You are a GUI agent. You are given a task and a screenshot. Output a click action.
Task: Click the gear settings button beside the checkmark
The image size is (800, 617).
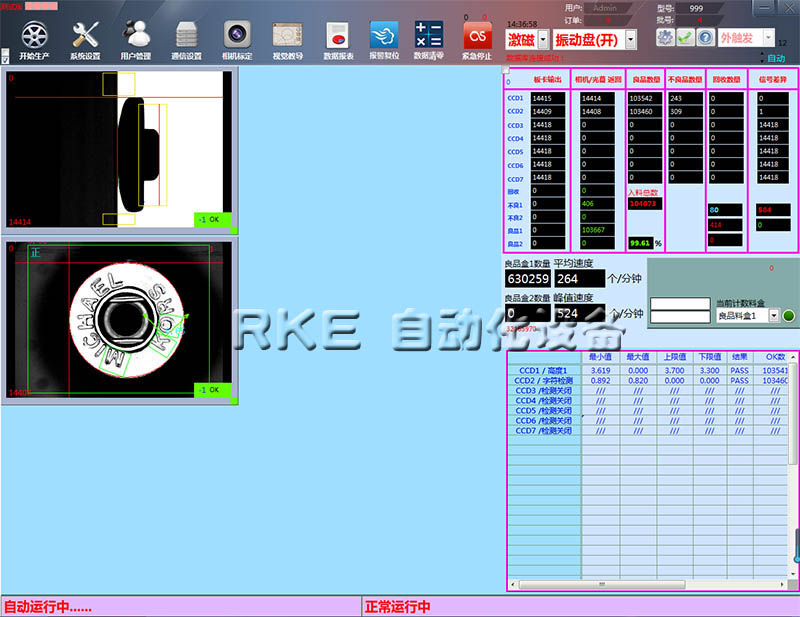(x=665, y=37)
